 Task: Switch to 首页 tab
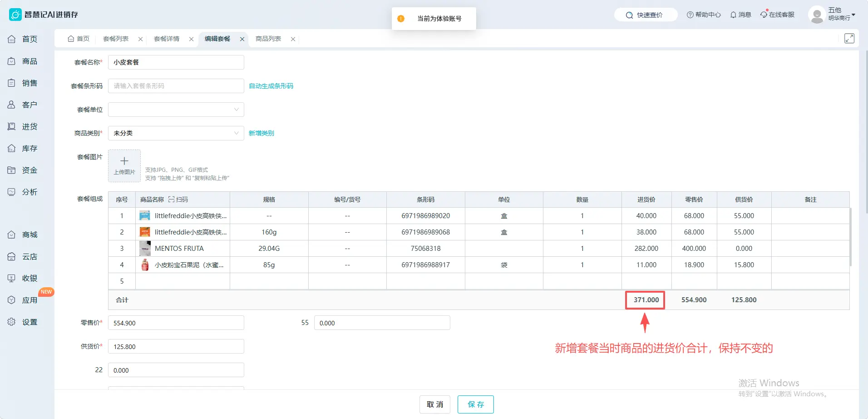(x=79, y=39)
